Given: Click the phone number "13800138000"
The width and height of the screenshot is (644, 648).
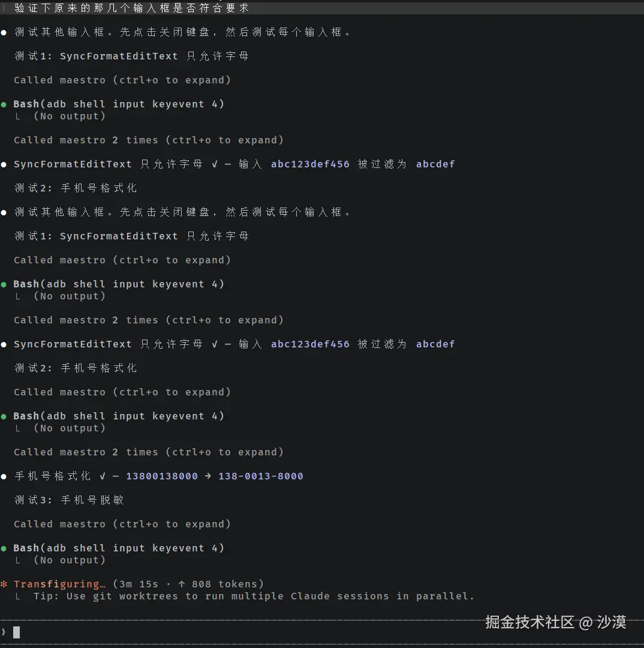Looking at the screenshot, I should 162,476.
